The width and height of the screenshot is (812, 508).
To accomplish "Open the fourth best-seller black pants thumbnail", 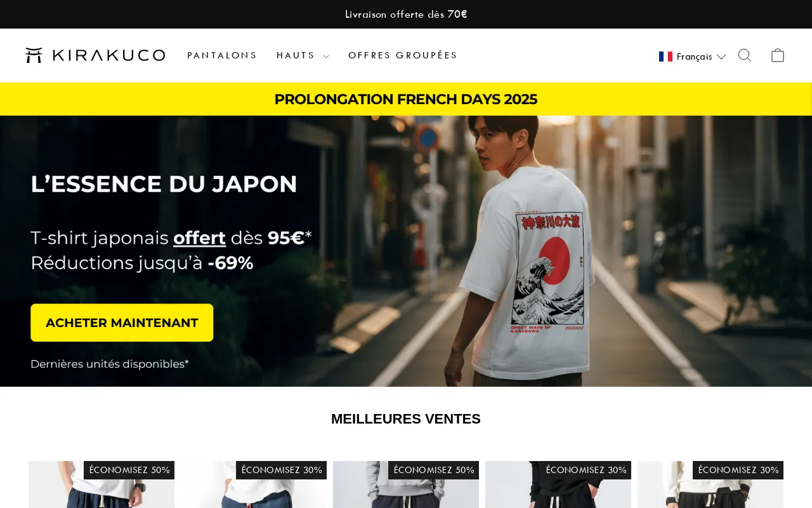I will coord(558,485).
